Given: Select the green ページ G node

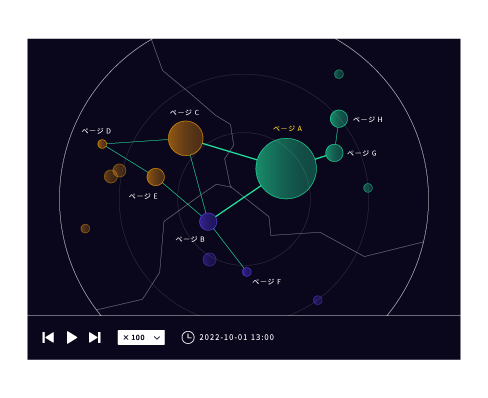Looking at the screenshot, I should [334, 153].
